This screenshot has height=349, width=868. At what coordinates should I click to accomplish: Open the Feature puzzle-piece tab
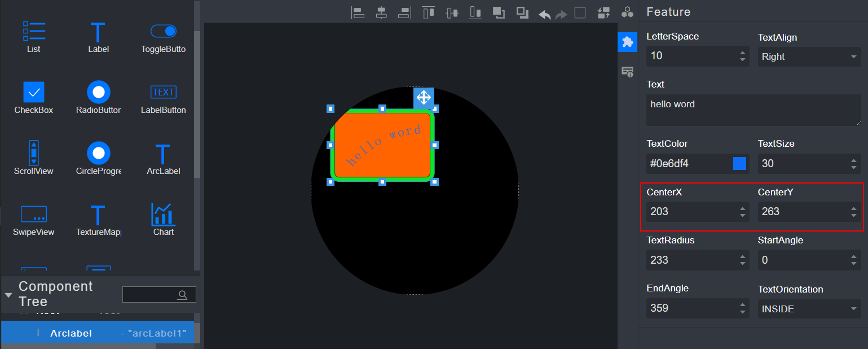click(627, 42)
